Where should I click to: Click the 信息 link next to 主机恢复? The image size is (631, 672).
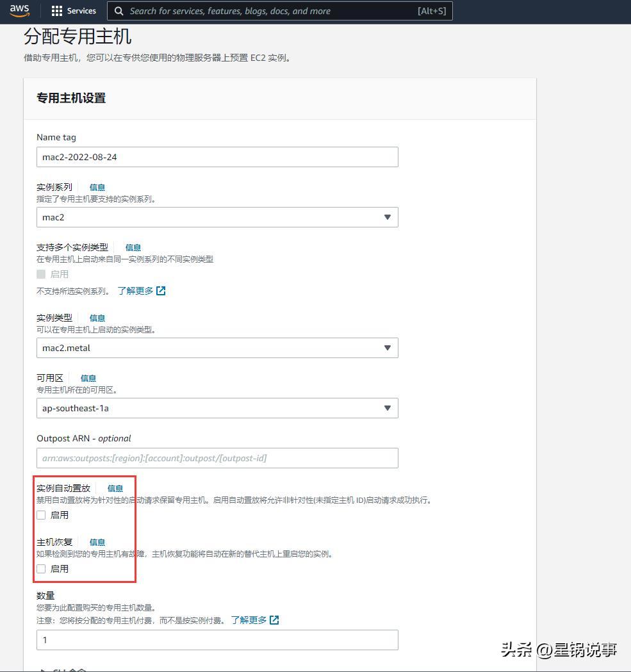coord(97,541)
